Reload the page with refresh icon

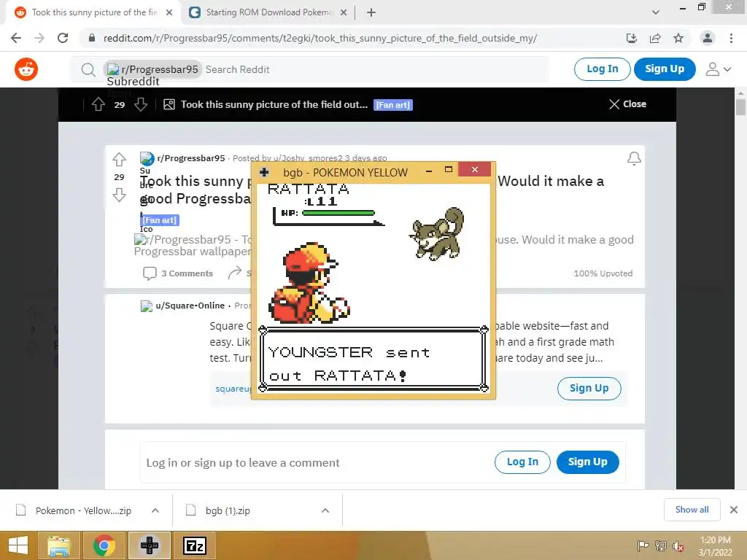[x=63, y=38]
